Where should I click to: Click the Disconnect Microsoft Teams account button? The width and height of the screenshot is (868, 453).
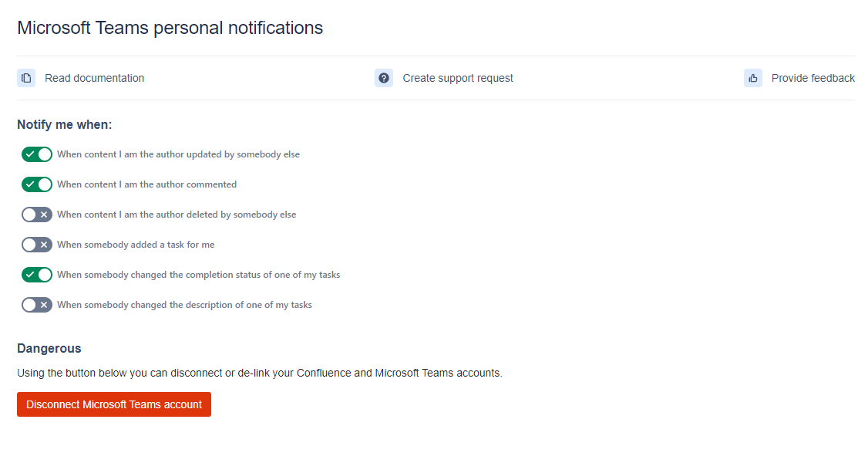coord(114,404)
